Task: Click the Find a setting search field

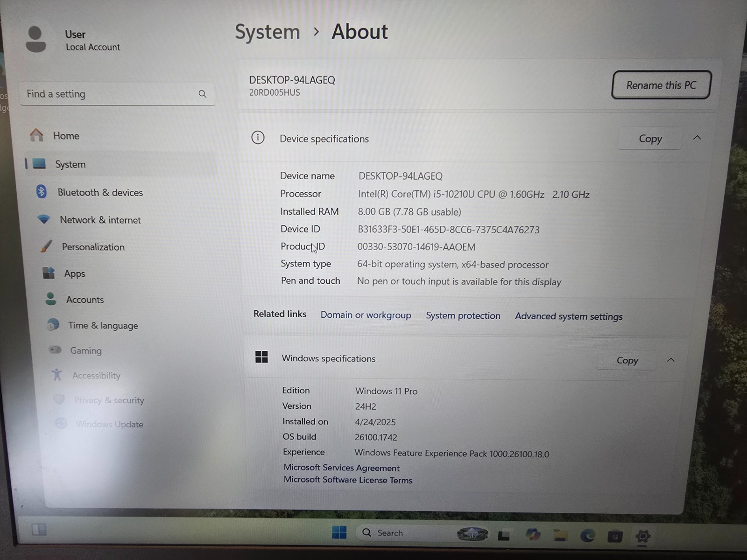Action: point(117,94)
